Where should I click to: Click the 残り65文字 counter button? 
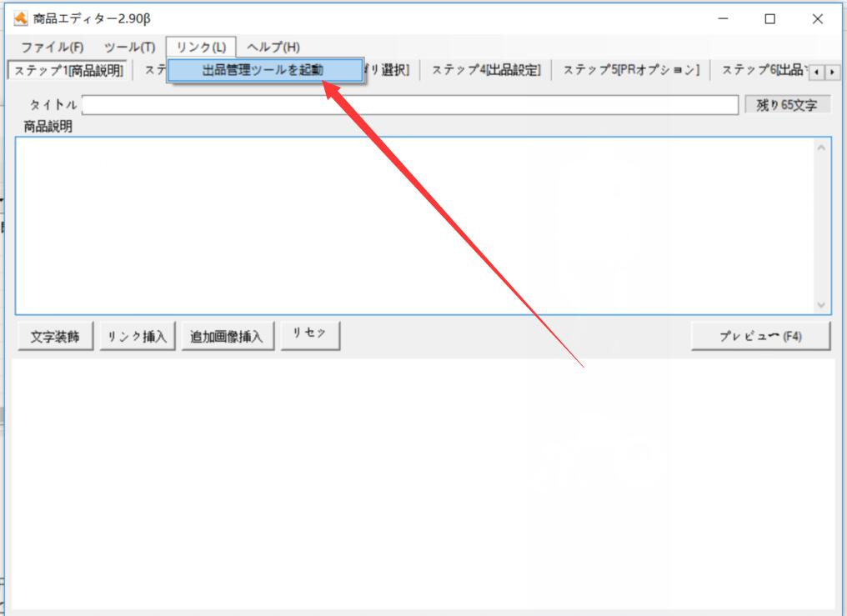tap(786, 105)
